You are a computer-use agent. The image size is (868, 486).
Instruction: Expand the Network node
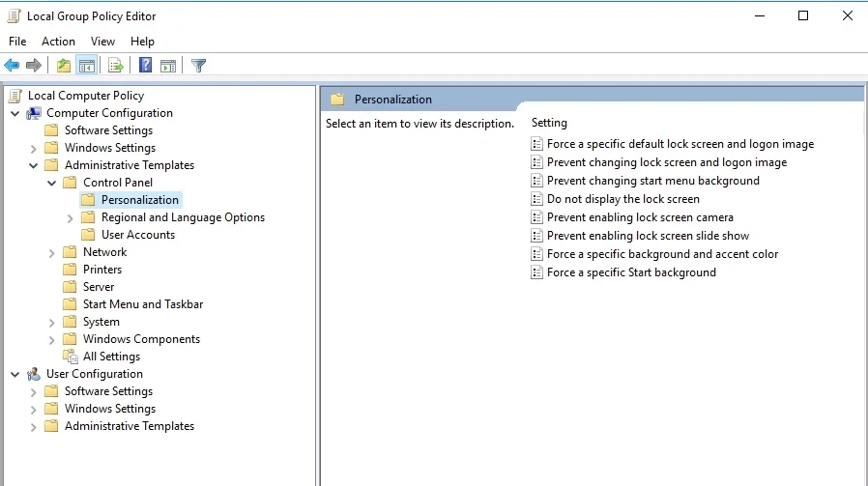click(x=51, y=253)
